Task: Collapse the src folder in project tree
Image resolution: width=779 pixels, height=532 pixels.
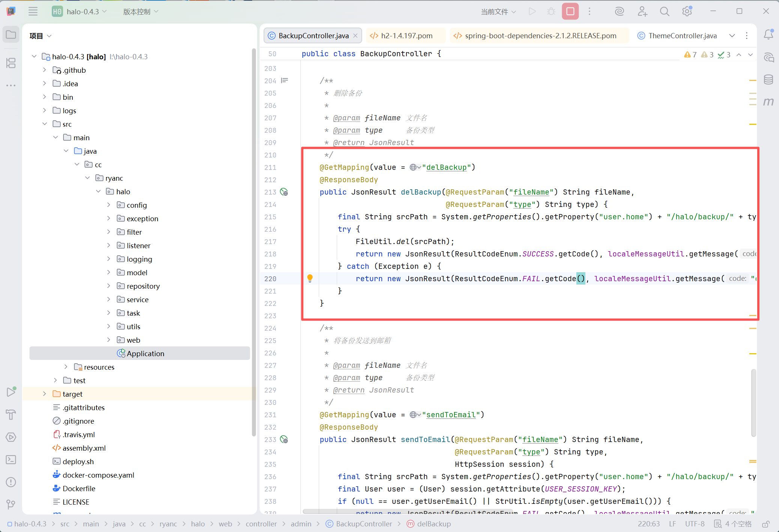Action: click(x=45, y=124)
